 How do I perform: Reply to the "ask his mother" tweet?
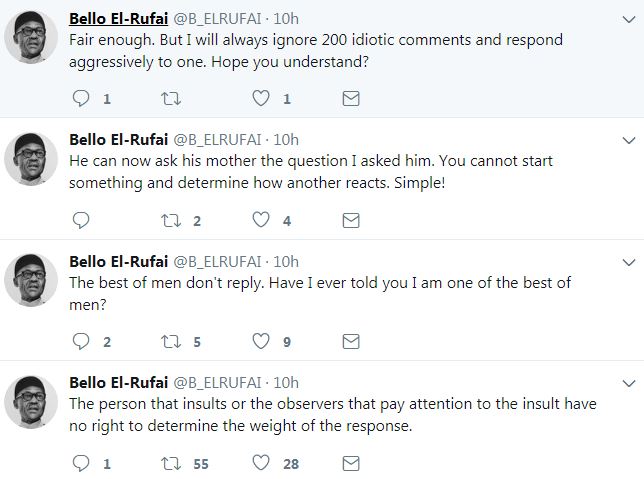(83, 220)
